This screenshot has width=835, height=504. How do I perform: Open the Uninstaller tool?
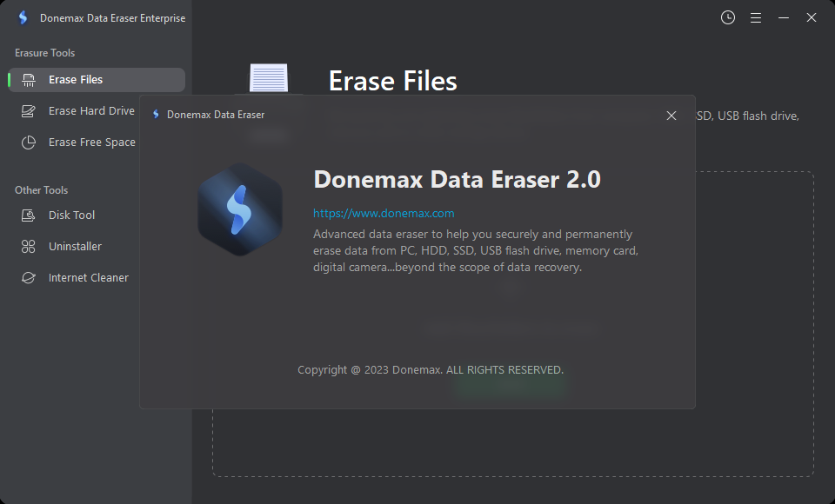coord(75,247)
